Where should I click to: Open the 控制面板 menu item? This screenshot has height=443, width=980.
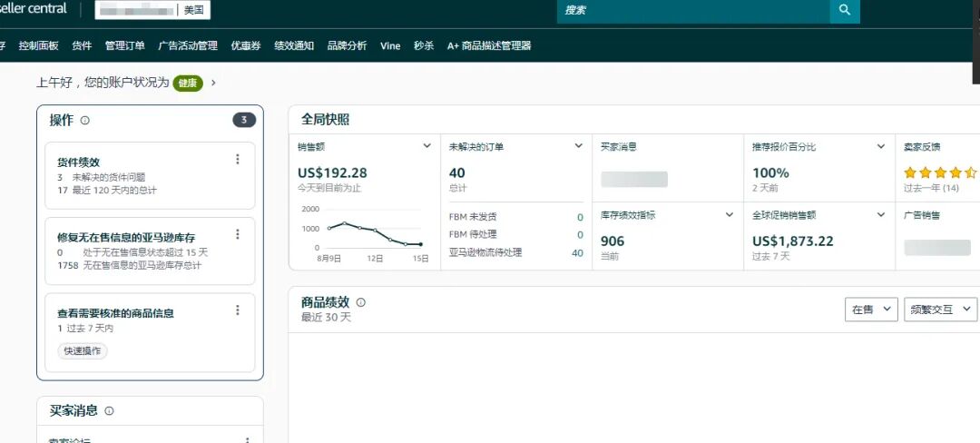[39, 45]
